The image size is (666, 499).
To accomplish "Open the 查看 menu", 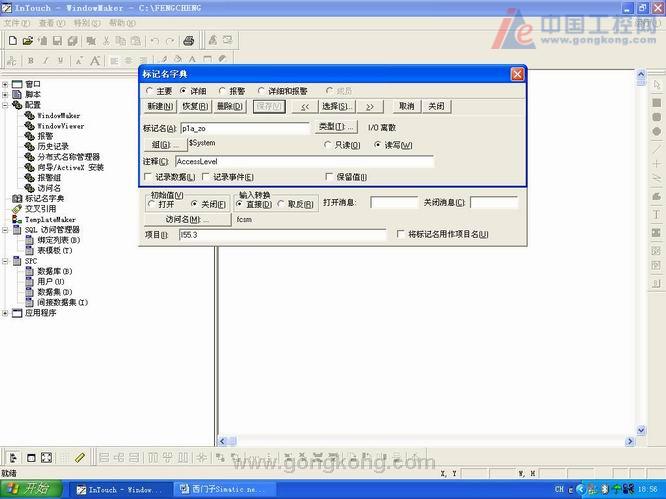I will coord(52,23).
